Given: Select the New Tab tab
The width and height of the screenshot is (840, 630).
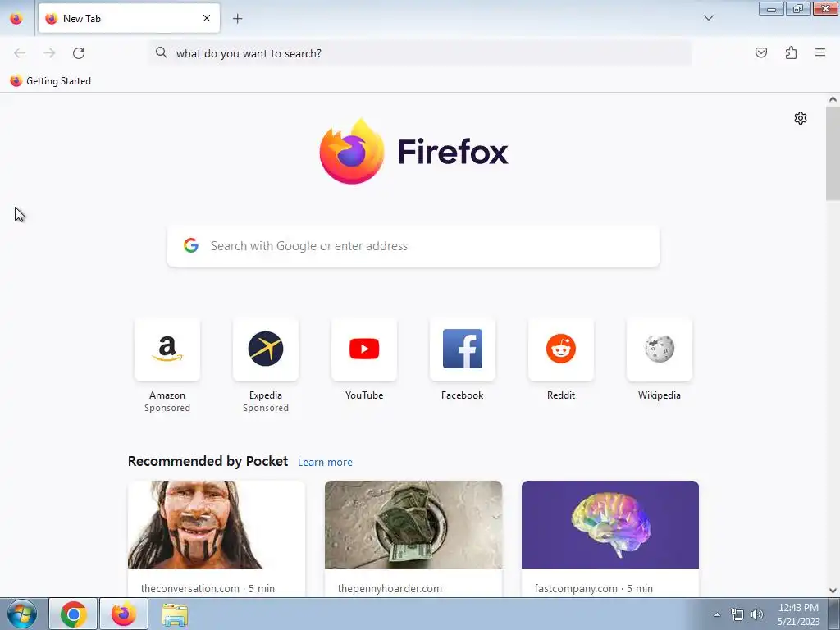Looking at the screenshot, I should click(129, 18).
